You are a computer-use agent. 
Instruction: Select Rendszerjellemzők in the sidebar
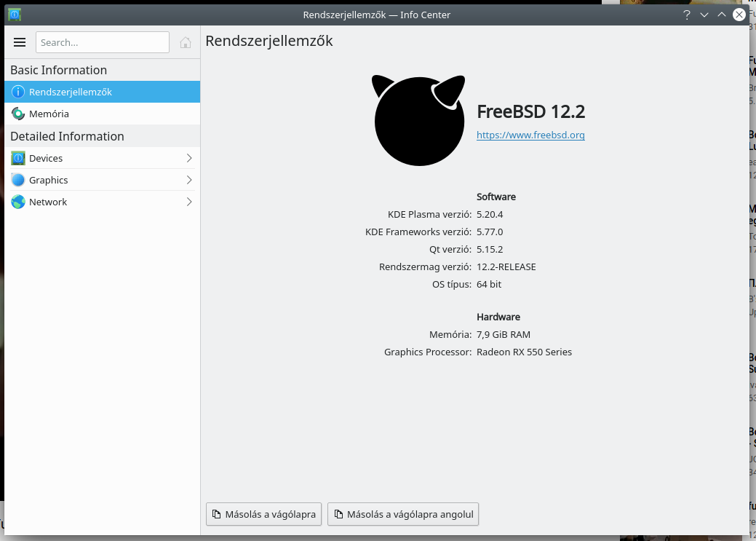point(102,92)
